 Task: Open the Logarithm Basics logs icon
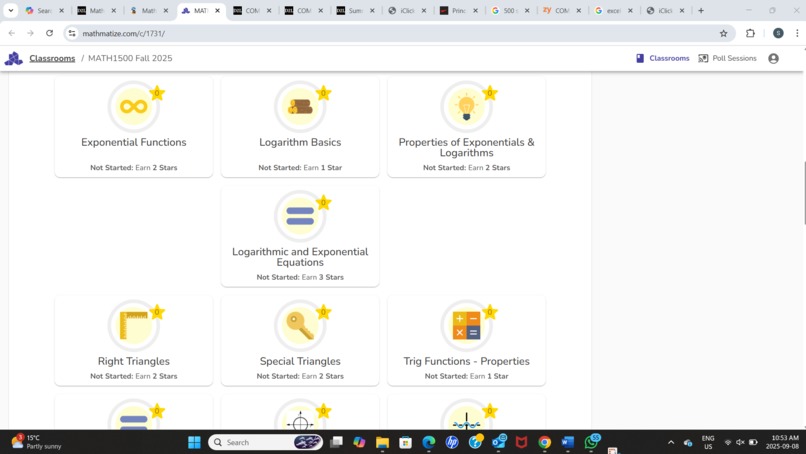click(300, 106)
